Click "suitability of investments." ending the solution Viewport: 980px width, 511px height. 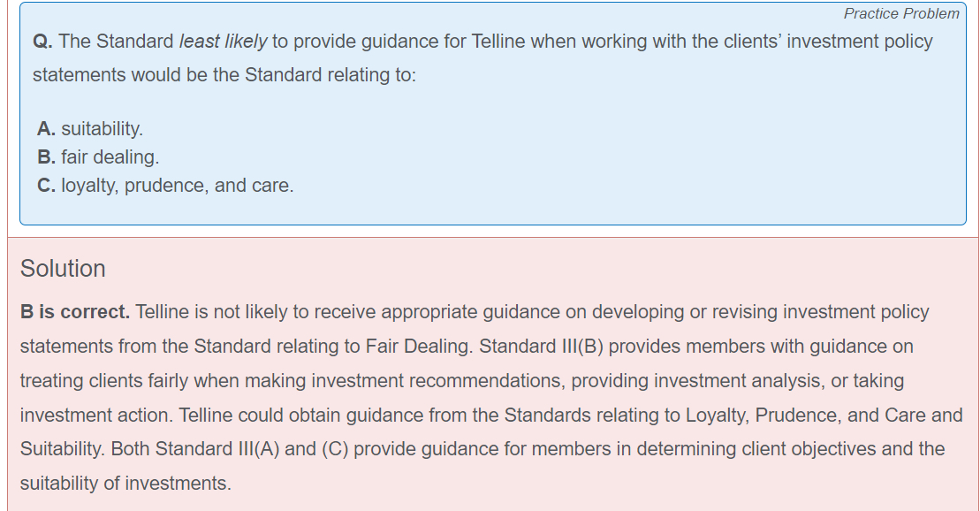pos(125,484)
